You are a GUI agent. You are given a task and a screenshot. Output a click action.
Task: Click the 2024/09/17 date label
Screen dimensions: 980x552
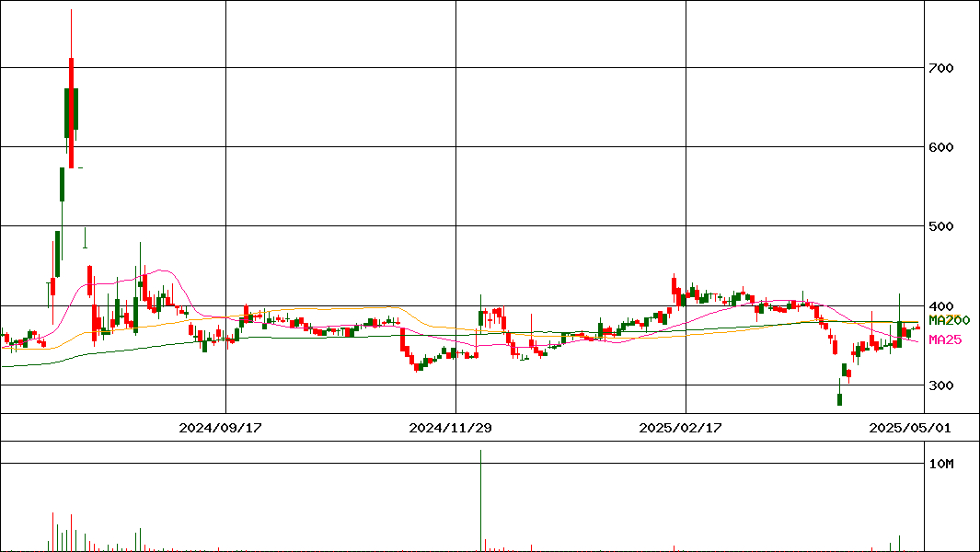[x=220, y=428]
